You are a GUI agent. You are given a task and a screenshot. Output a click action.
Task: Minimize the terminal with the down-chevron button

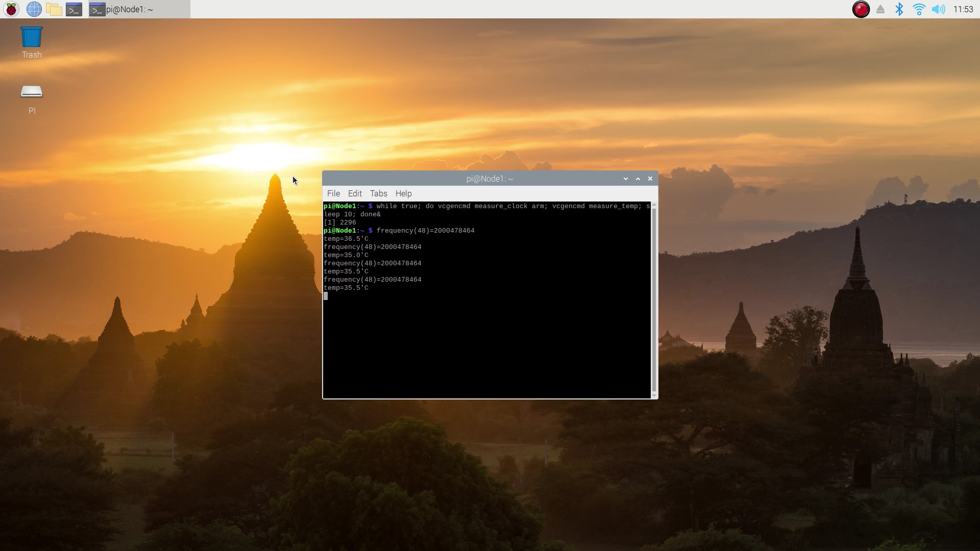[x=626, y=179]
